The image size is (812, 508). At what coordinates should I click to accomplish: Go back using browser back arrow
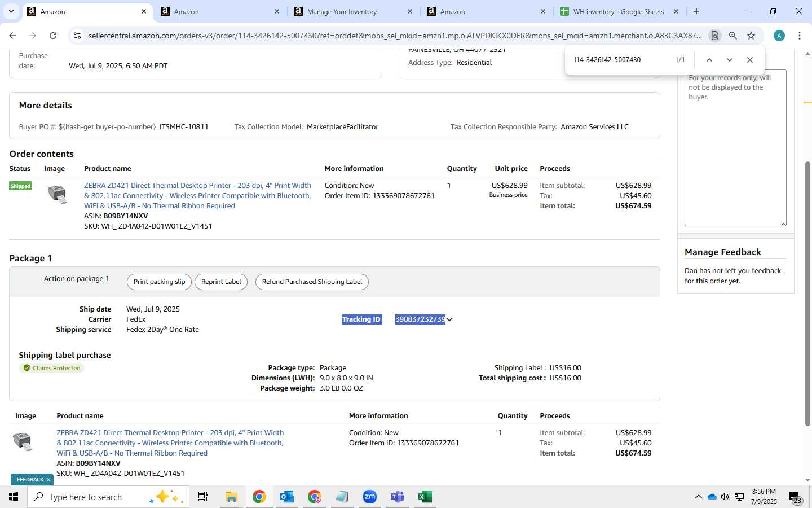[12, 36]
